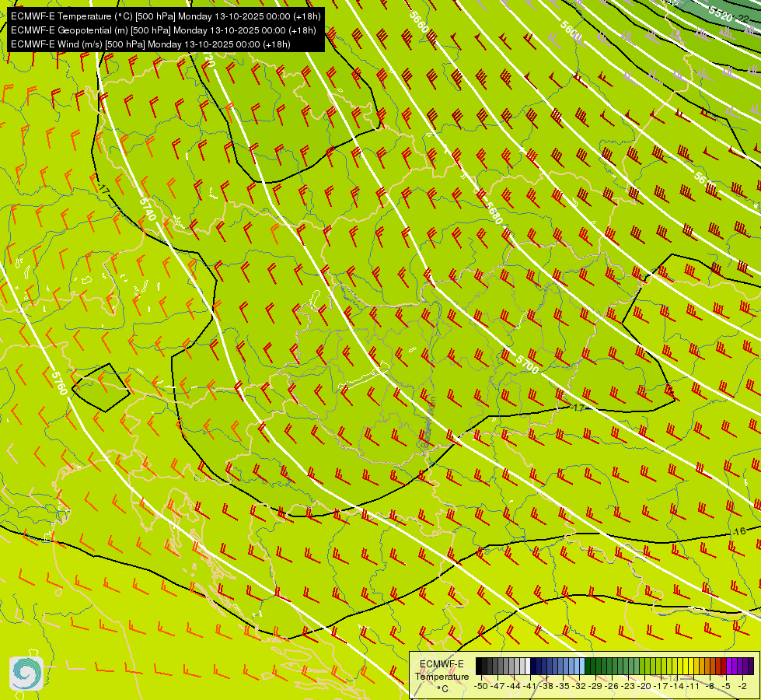
Task: Click the -17 label right of the 5700 contour
Action: pyautogui.click(x=578, y=408)
